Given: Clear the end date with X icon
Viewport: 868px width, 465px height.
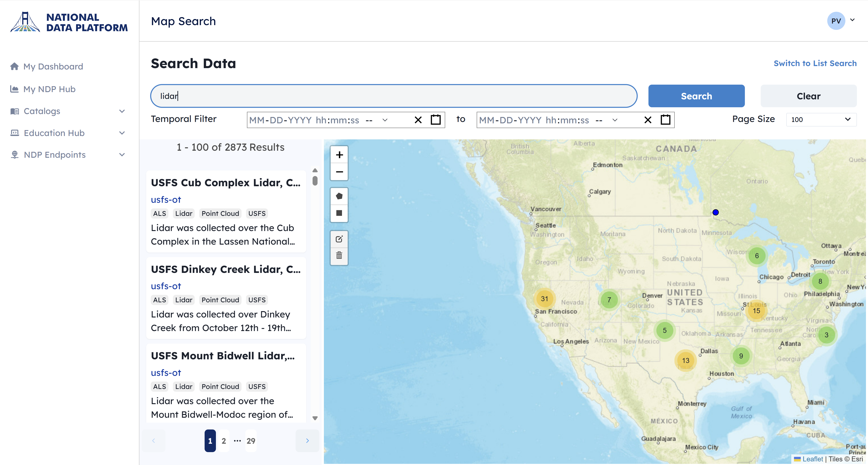Looking at the screenshot, I should pos(647,120).
